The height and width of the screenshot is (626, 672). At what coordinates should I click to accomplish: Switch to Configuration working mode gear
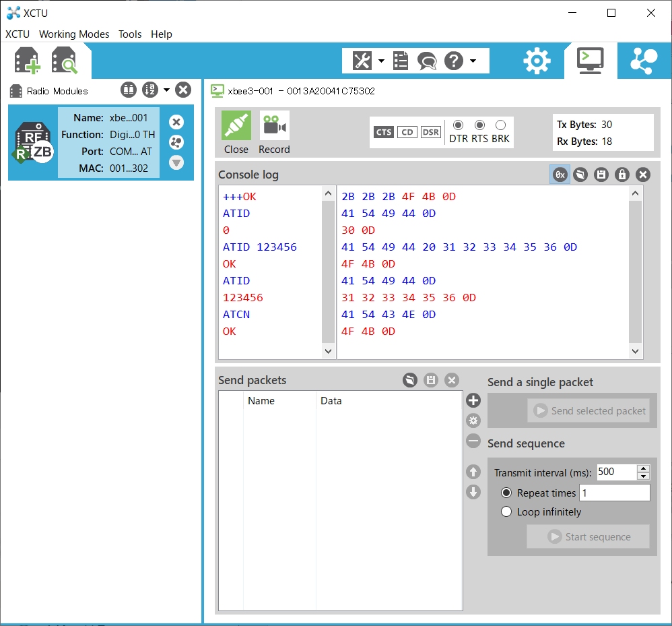coord(537,61)
